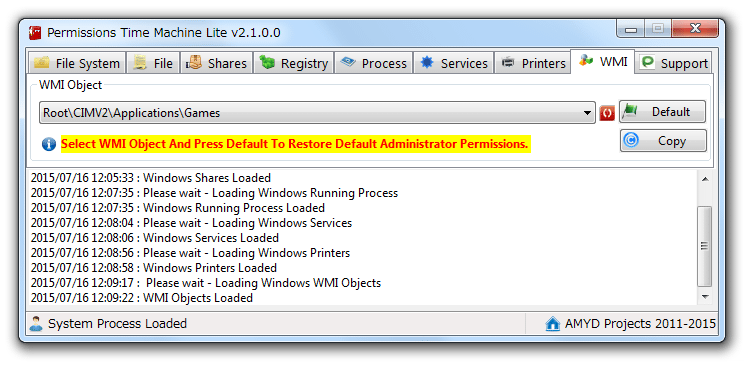This screenshot has height=366, width=747.
Task: Expand the WMI Object dropdown arrow
Action: pos(587,113)
